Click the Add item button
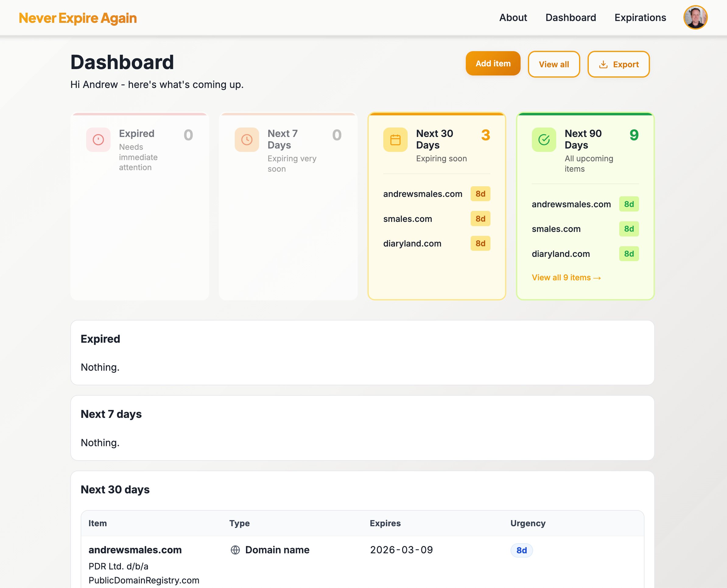727x588 pixels. pos(493,63)
